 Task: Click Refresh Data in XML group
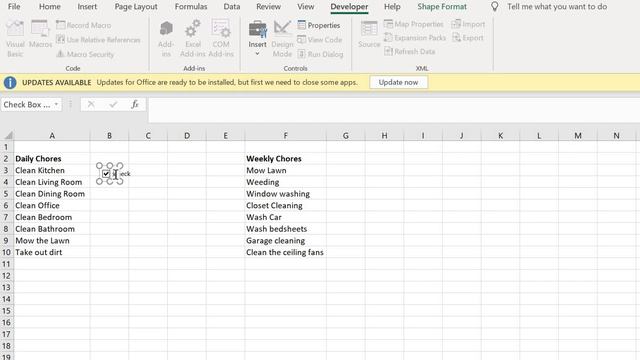[409, 51]
